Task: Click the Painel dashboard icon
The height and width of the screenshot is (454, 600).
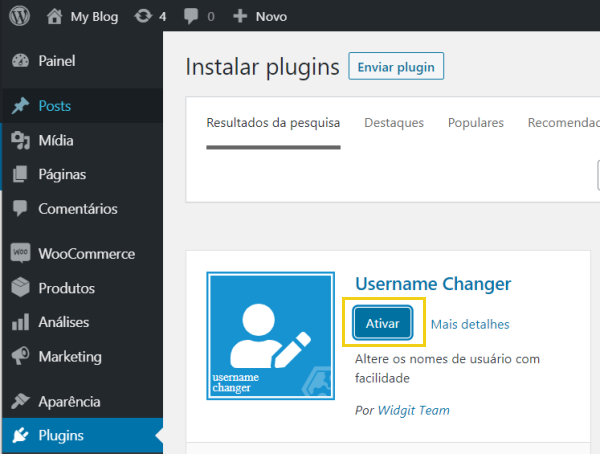Action: tap(20, 61)
